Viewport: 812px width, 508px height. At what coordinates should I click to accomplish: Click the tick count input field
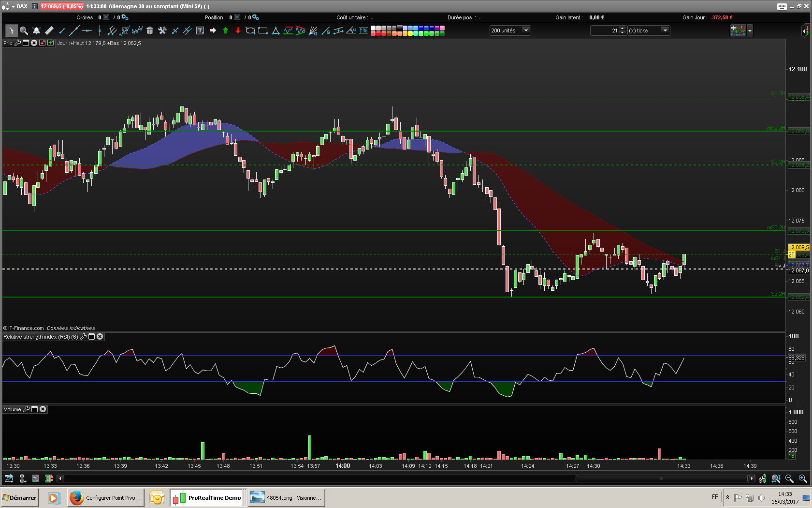coord(605,30)
